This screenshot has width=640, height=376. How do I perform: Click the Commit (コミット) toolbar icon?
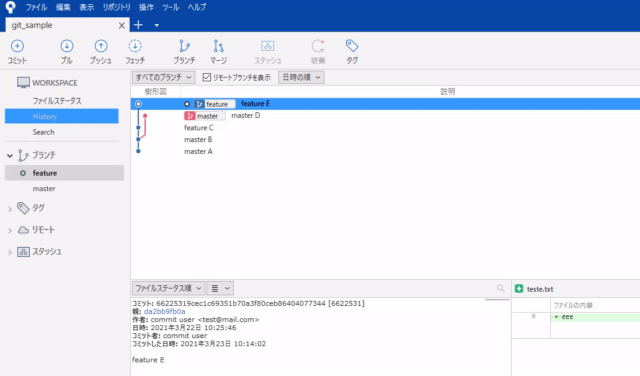17,46
